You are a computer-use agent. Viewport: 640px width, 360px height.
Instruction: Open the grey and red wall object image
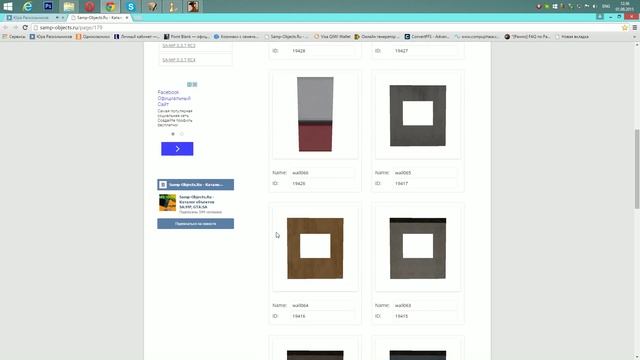(x=315, y=114)
